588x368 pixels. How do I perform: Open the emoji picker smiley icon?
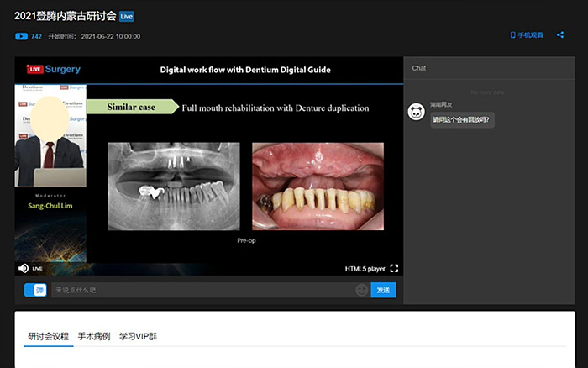[x=361, y=290]
